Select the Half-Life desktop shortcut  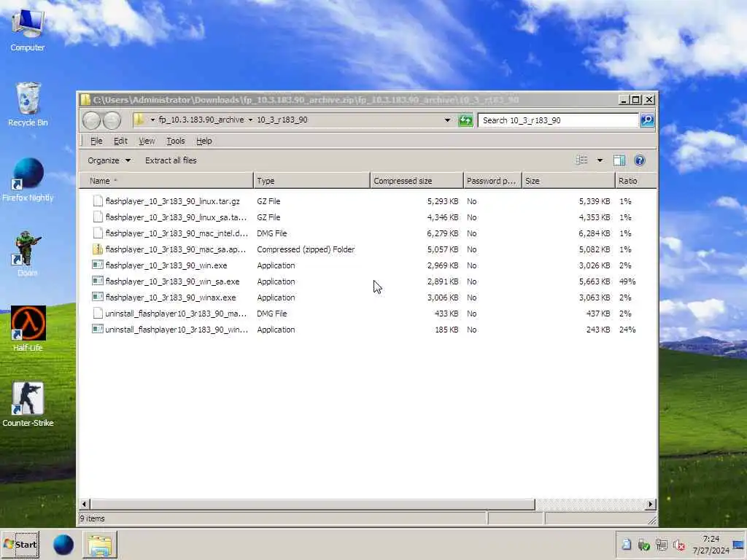[28, 329]
